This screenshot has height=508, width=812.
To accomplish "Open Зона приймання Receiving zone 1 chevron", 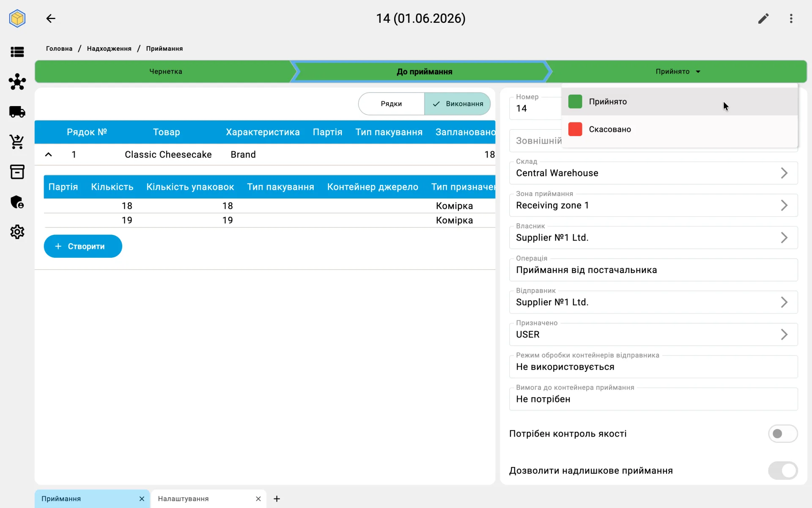I will click(784, 205).
